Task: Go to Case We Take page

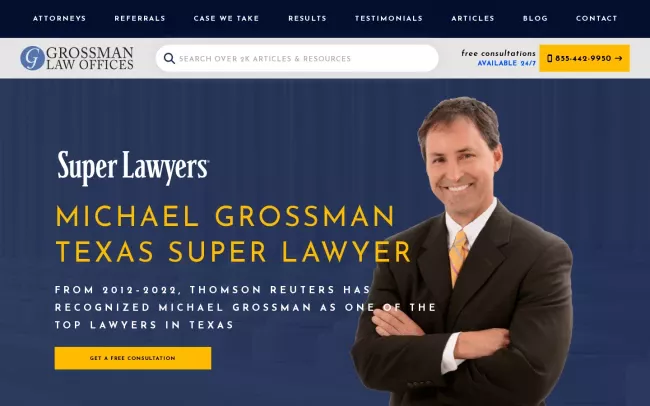Action: point(226,19)
